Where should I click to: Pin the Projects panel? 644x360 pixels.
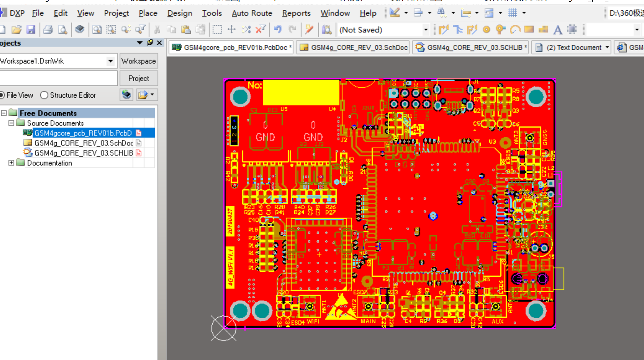tap(150, 43)
